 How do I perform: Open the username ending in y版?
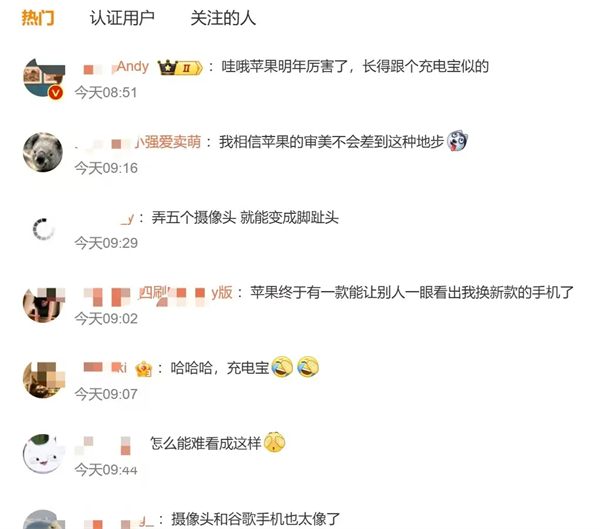[158, 293]
